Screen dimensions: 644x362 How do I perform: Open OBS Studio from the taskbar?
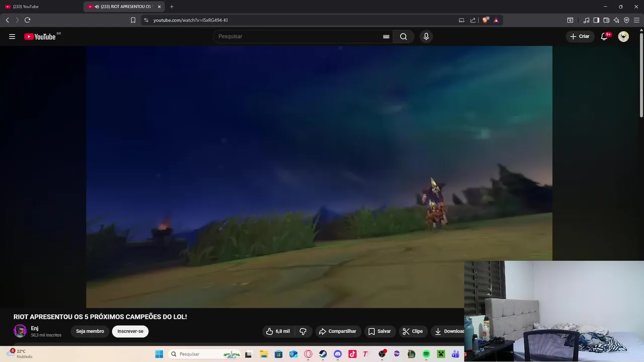click(x=382, y=354)
